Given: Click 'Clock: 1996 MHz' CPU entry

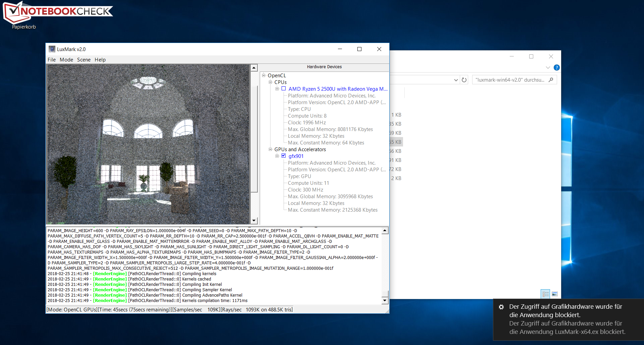Looking at the screenshot, I should click(x=307, y=123).
